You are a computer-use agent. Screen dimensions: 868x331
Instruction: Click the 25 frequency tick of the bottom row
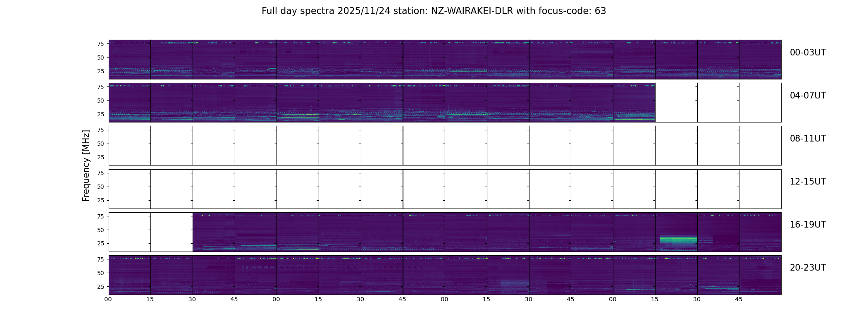tap(100, 287)
